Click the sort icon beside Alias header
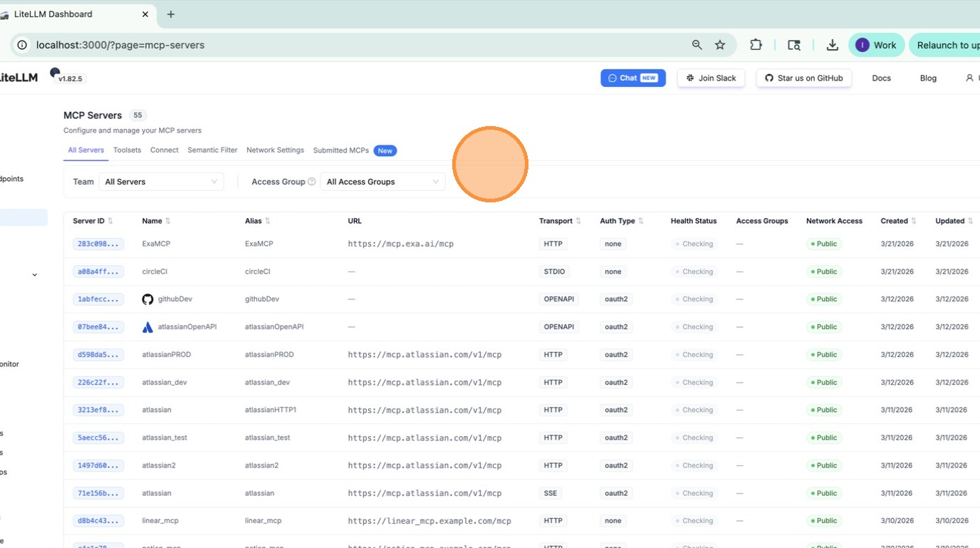The width and height of the screenshot is (980, 548). (268, 221)
